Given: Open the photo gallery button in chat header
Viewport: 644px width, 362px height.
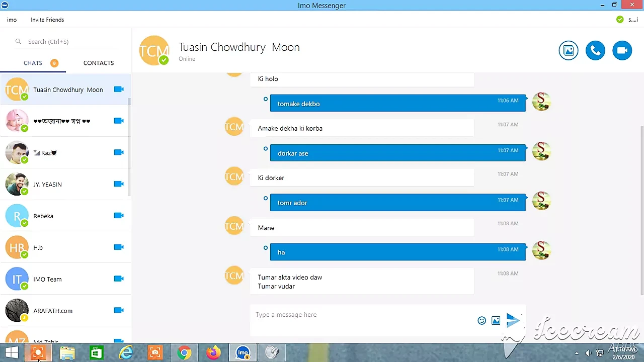Looking at the screenshot, I should pyautogui.click(x=569, y=51).
